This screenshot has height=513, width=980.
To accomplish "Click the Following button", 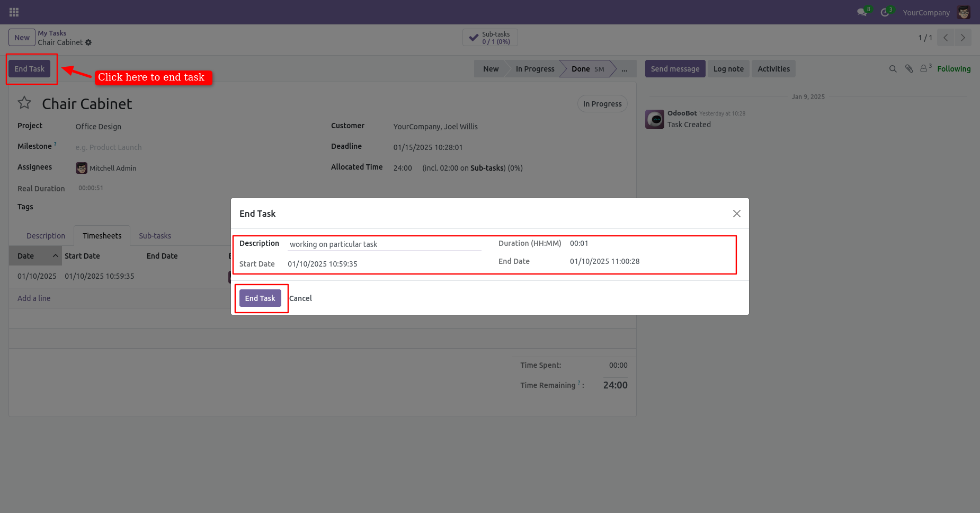I will click(x=954, y=69).
